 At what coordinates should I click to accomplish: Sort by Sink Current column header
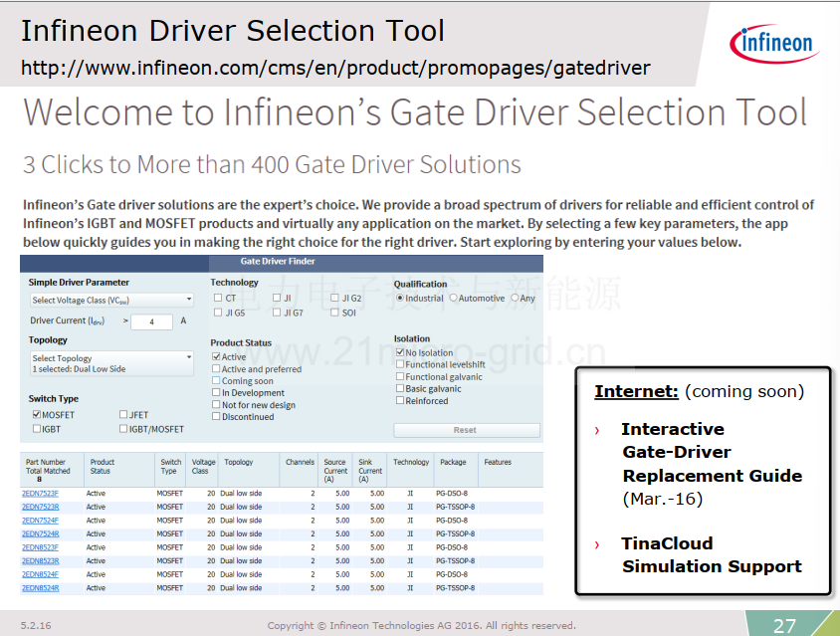(x=369, y=470)
